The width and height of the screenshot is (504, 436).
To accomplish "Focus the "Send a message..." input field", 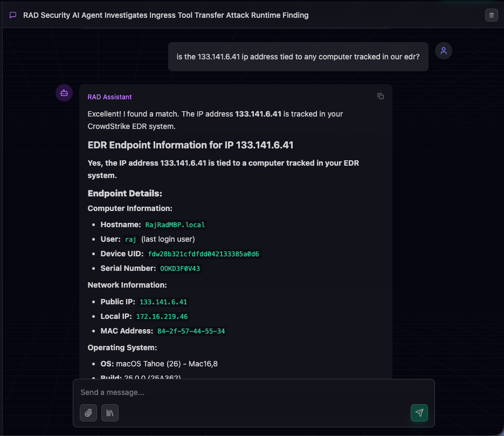I will point(253,392).
